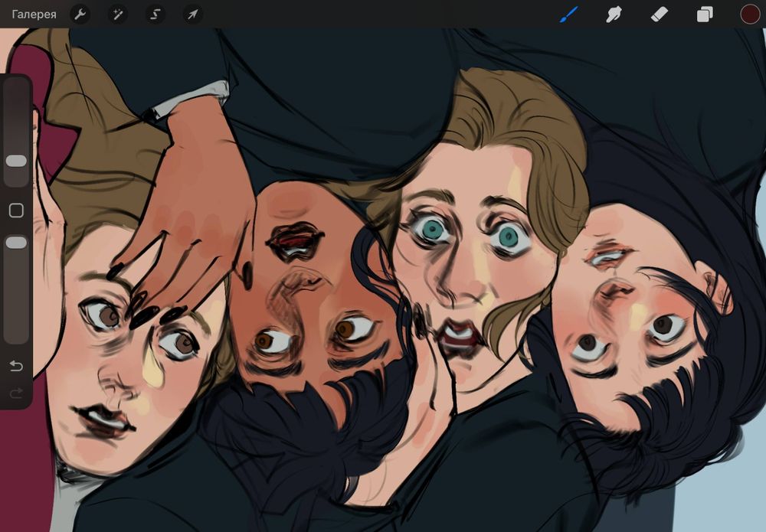
Task: Undo the last stroke with arrow
Action: [x=16, y=366]
